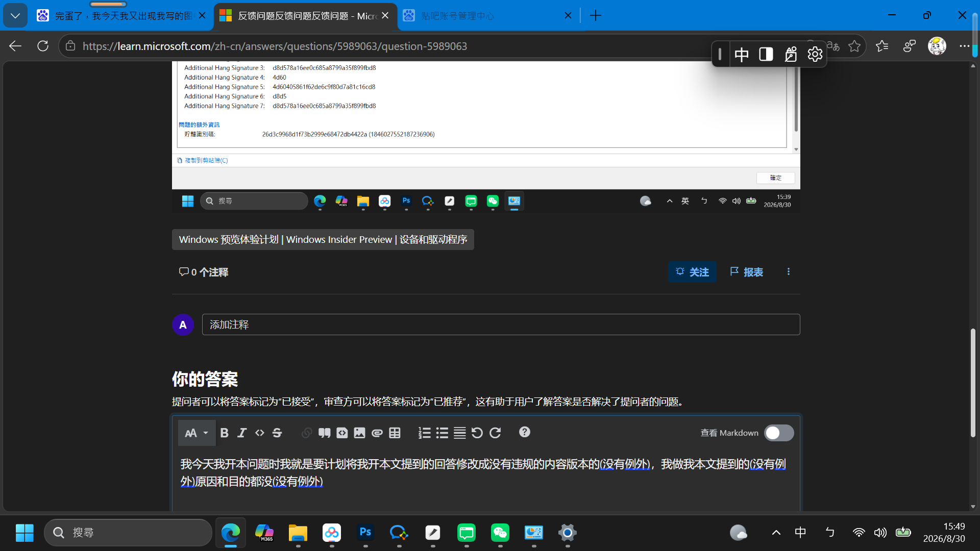The height and width of the screenshot is (551, 980).
Task: Click the browser address bar URL
Action: [275, 46]
